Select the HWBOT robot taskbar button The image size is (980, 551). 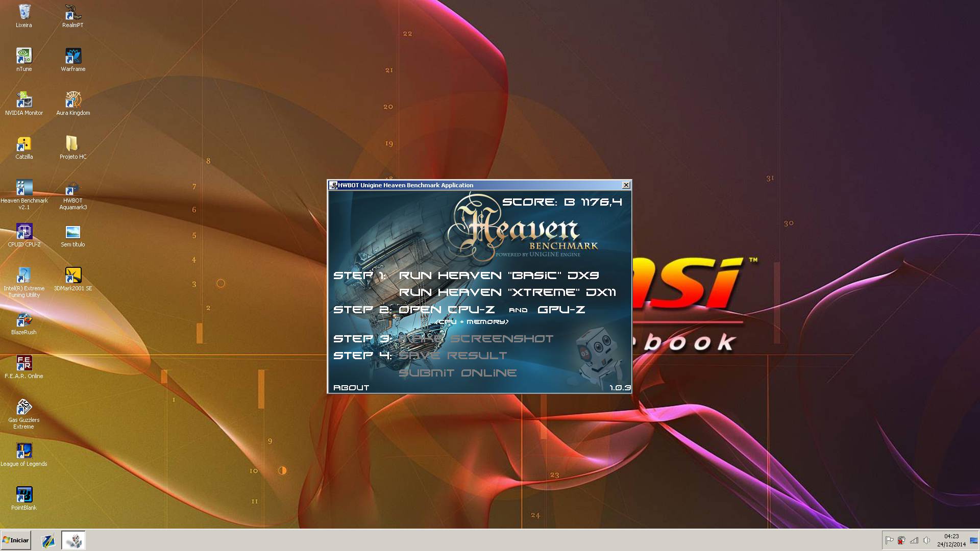click(73, 540)
